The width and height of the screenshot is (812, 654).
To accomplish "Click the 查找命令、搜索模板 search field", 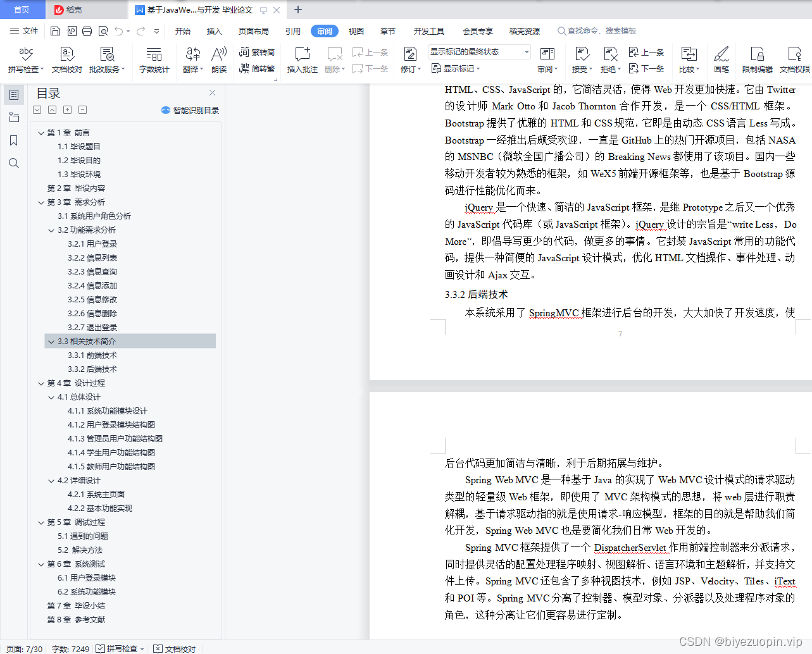I will point(597,31).
